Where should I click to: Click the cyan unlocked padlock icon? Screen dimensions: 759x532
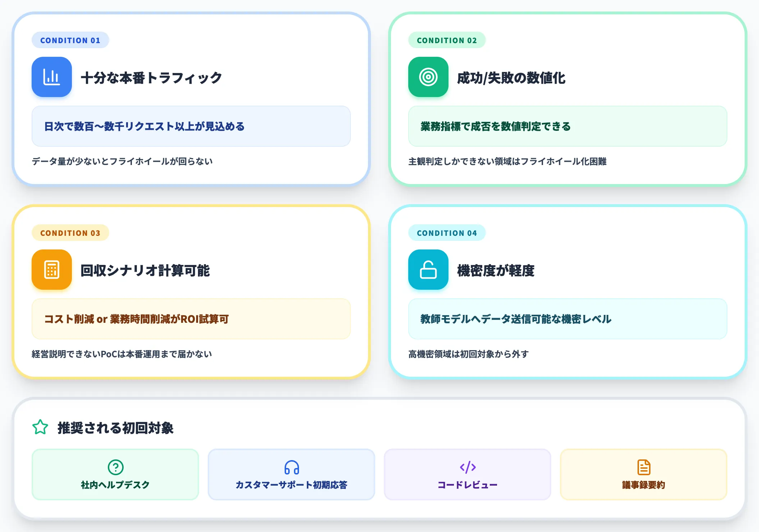pos(428,270)
